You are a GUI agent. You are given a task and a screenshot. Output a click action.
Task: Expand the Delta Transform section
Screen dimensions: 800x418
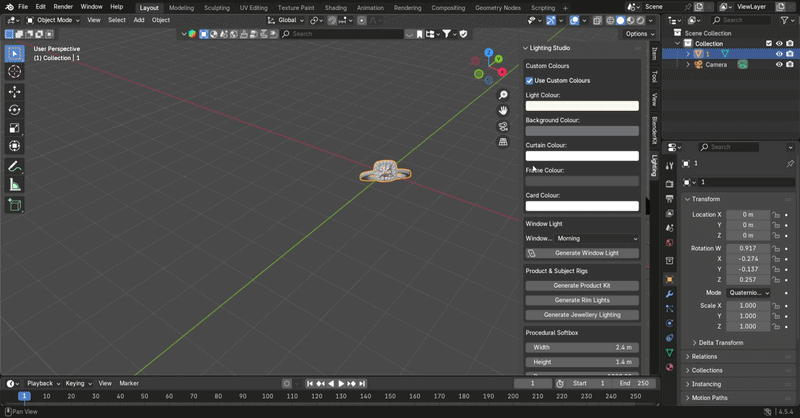tap(720, 342)
